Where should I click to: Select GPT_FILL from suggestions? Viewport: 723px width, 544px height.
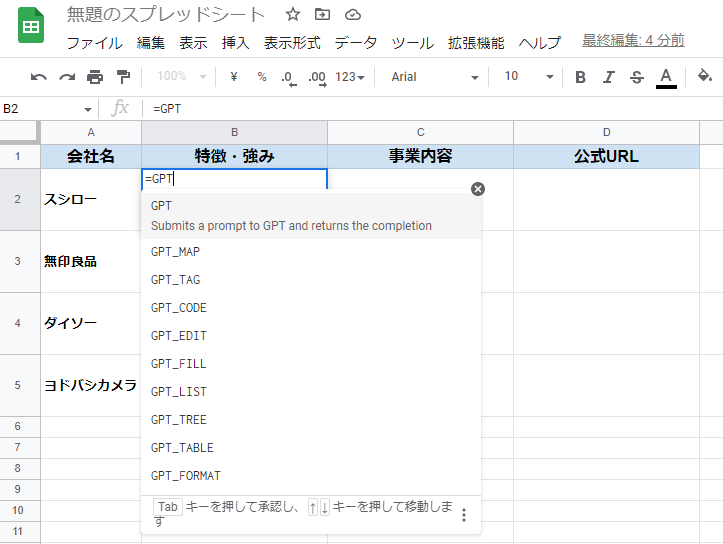tap(311, 364)
